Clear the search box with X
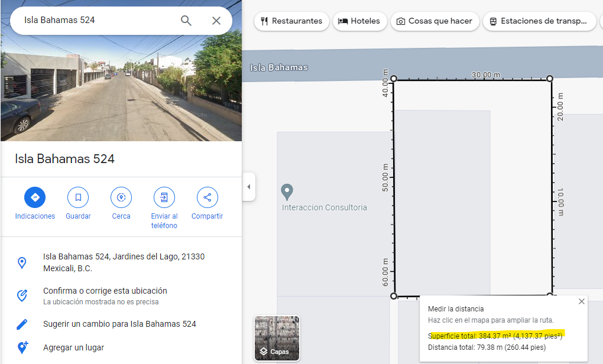Viewport: 603px width, 364px height. coord(216,21)
